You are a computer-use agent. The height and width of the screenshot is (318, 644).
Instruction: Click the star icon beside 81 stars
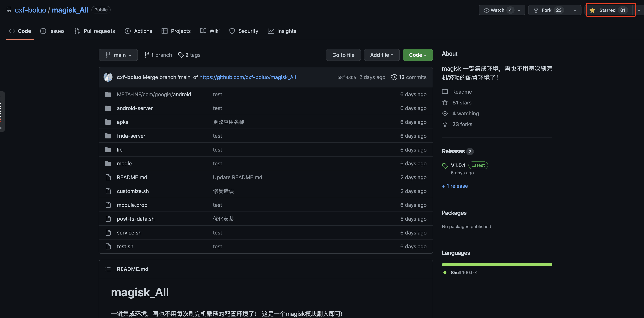pos(445,102)
